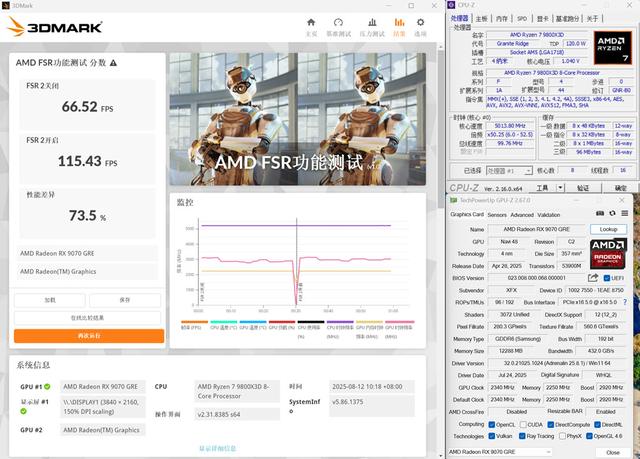Click the GPU-Z title bar app icon
The width and height of the screenshot is (640, 459).
coord(453,200)
